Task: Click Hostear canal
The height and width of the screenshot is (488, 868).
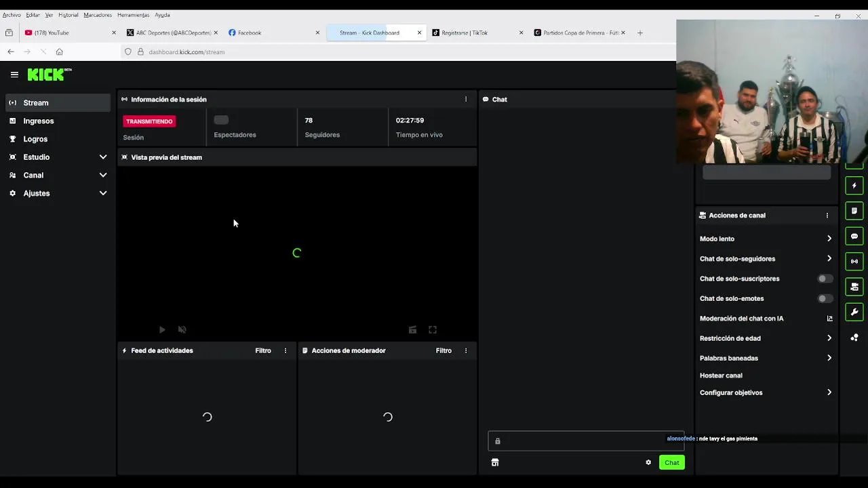Action: tap(721, 375)
